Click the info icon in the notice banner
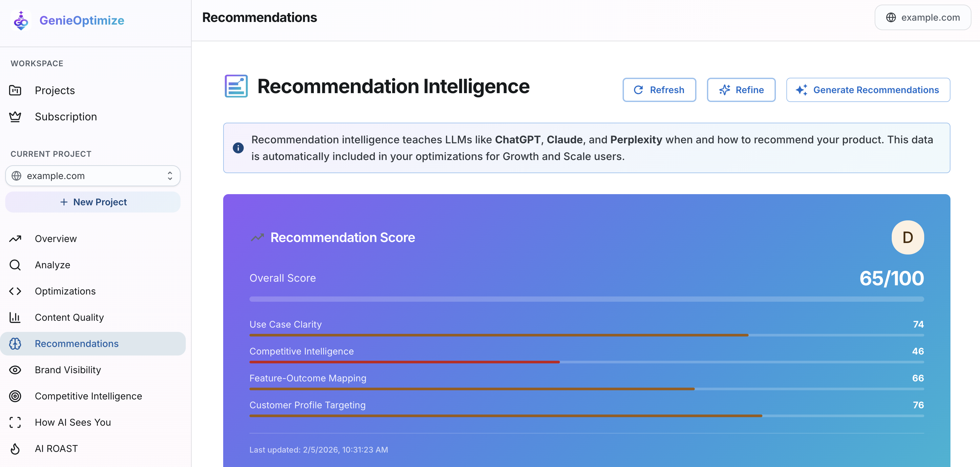This screenshot has height=467, width=980. [x=238, y=148]
